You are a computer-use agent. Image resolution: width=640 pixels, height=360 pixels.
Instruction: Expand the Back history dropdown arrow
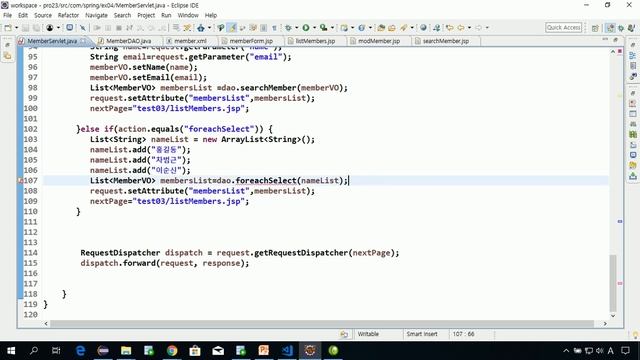point(469,28)
